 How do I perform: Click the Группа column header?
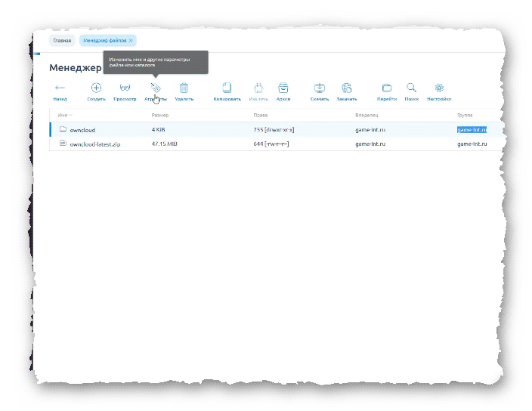click(x=465, y=116)
